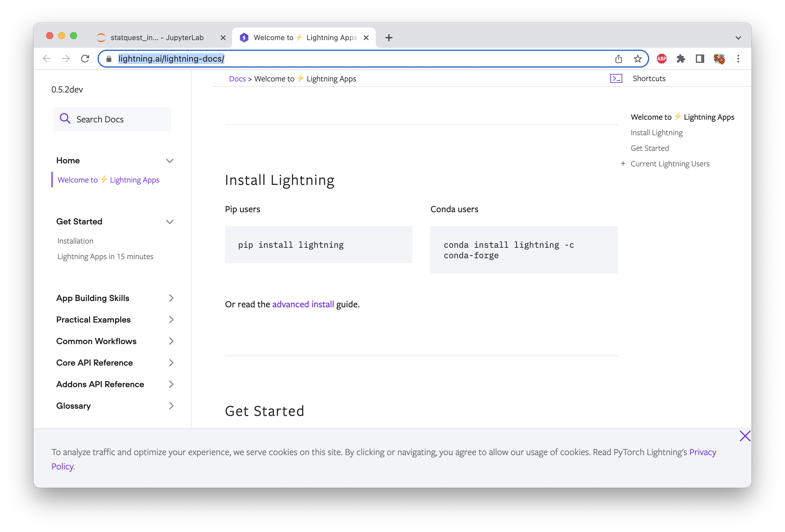
Task: Open the tab search dropdown arrow
Action: point(738,38)
